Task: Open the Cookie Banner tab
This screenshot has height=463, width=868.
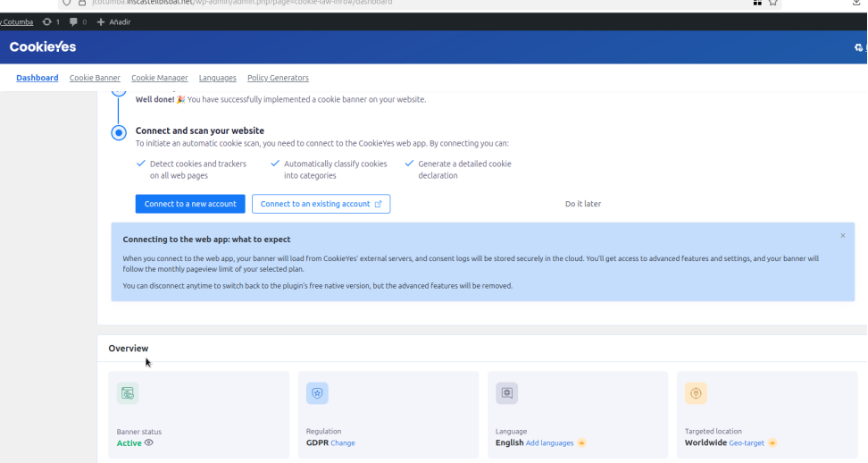Action: 95,78
